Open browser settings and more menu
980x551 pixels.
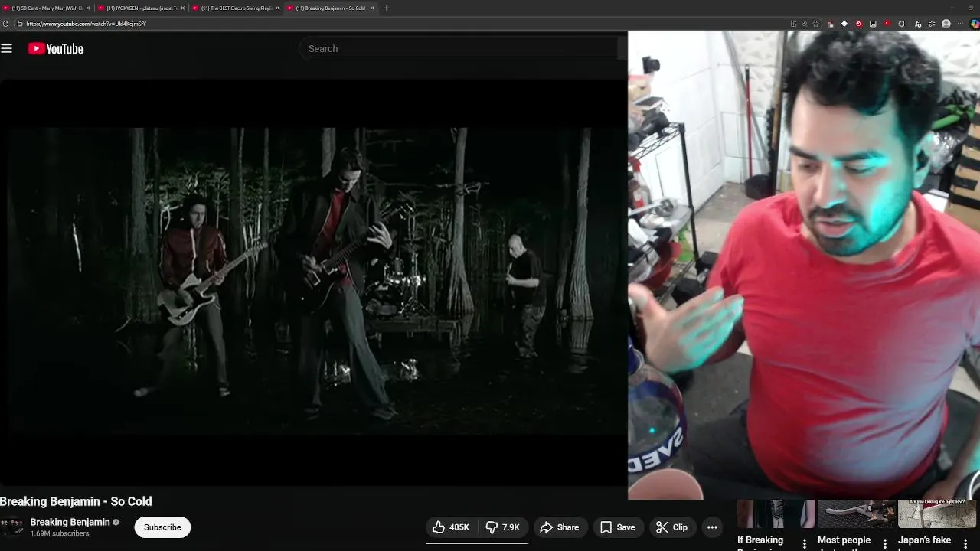point(960,24)
